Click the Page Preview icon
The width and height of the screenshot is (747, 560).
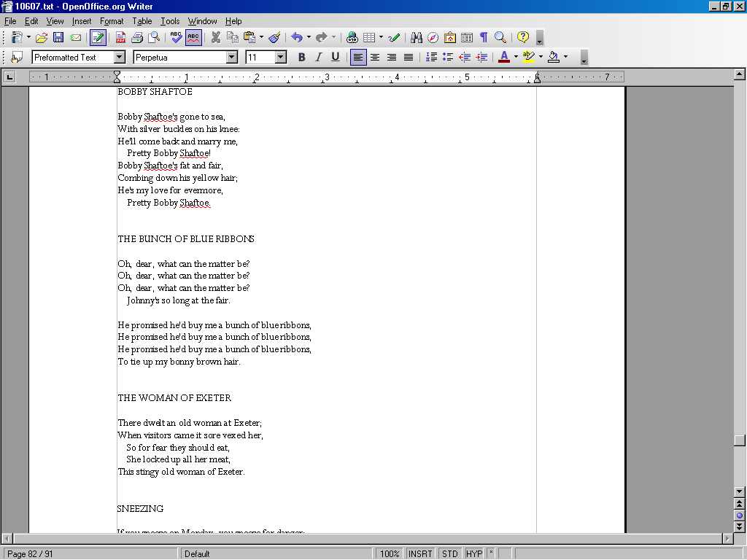[154, 37]
